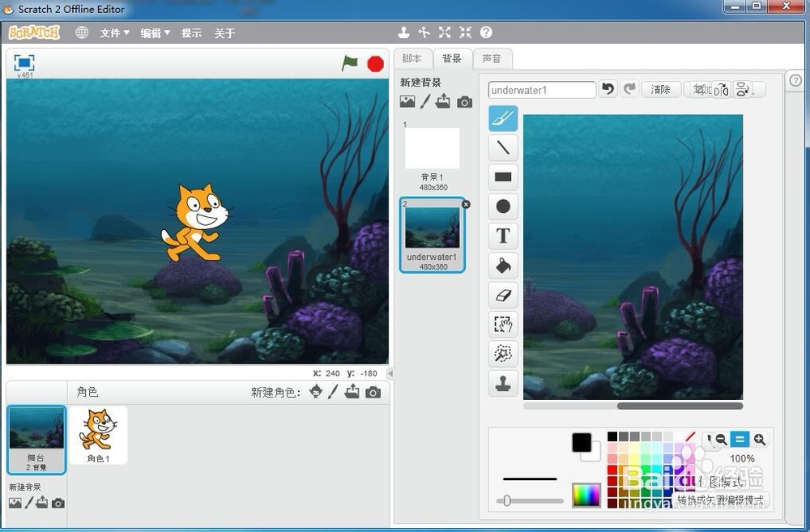This screenshot has width=810, height=532.
Task: Select the 舞台 stage thumbnail
Action: click(x=36, y=440)
